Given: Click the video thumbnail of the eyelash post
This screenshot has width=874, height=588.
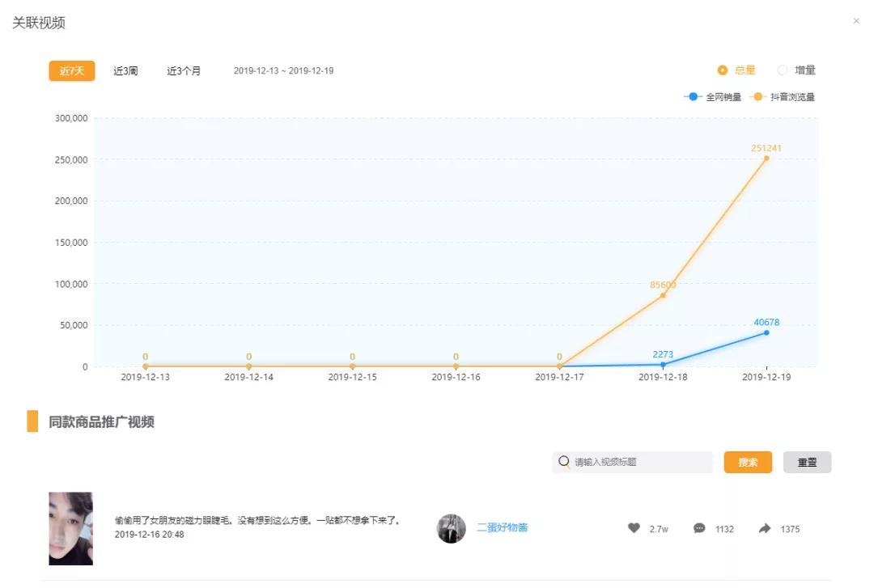Looking at the screenshot, I should point(70,528).
